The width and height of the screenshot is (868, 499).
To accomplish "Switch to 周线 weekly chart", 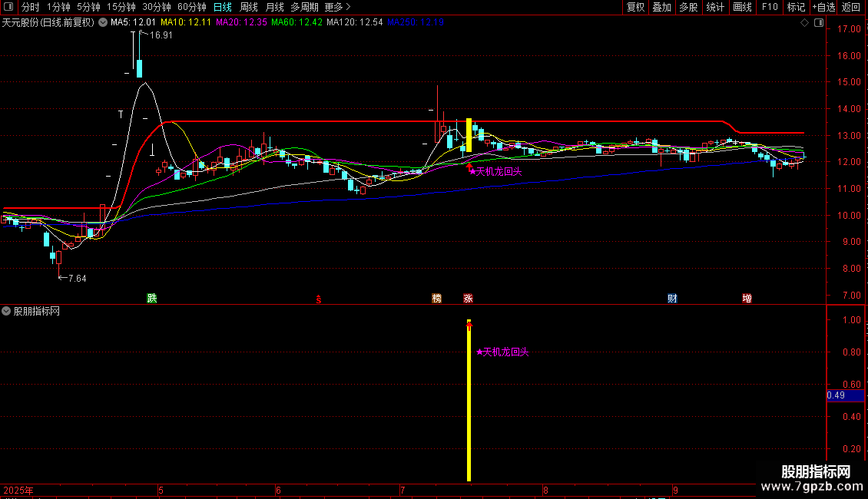I will pyautogui.click(x=249, y=7).
